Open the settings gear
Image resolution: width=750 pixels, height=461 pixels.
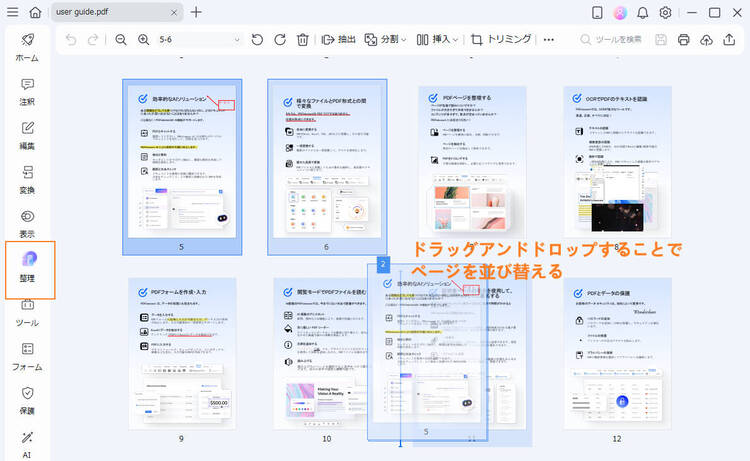[665, 12]
